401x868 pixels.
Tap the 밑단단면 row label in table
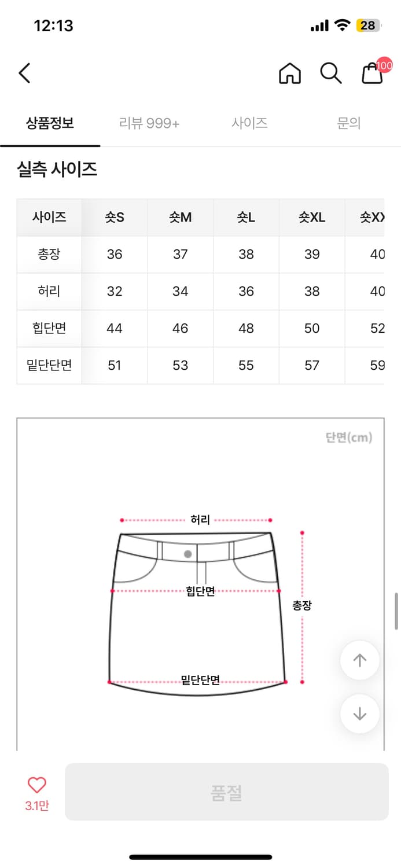[49, 365]
